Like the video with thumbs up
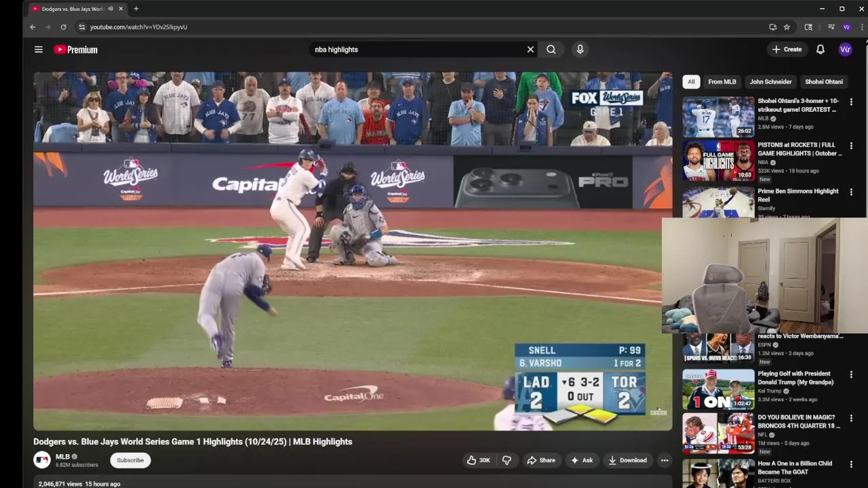 pos(478,460)
